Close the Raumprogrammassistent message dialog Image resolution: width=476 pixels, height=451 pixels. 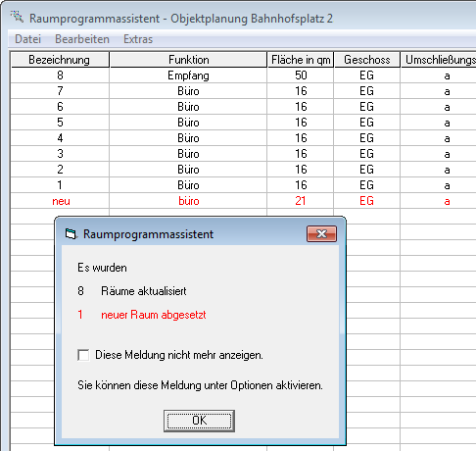[x=321, y=233]
